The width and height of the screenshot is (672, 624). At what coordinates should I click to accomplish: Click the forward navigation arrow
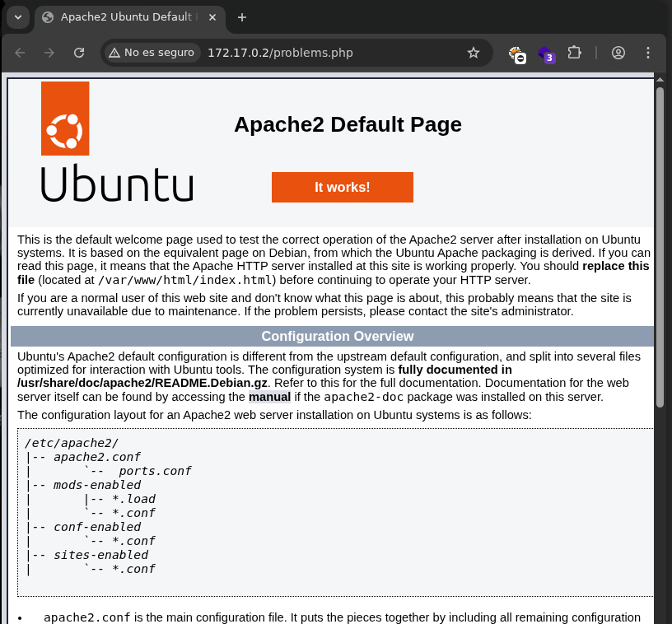[49, 53]
